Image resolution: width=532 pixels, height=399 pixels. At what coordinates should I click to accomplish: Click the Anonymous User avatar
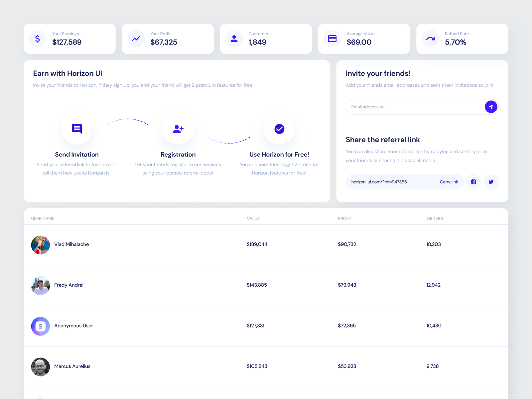[x=40, y=326]
